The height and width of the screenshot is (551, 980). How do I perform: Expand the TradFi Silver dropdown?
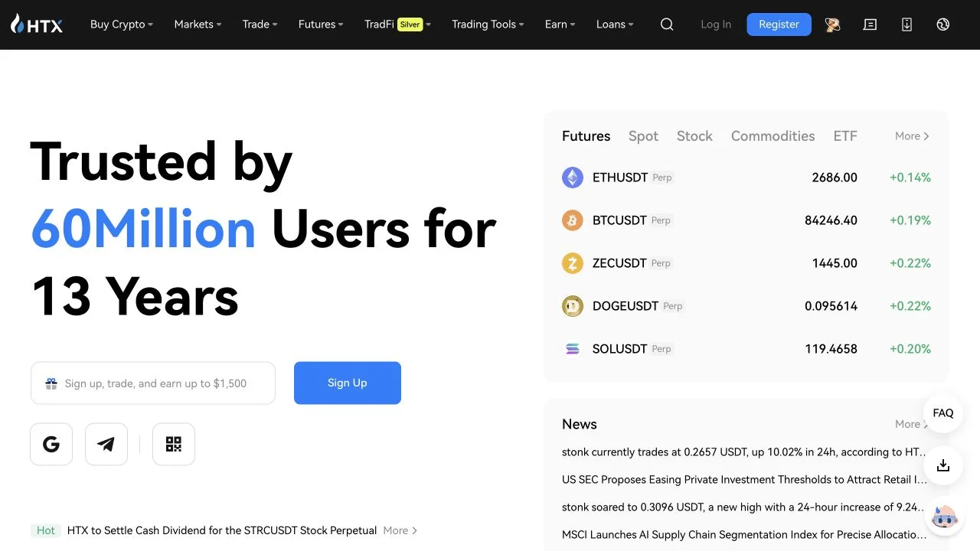397,24
